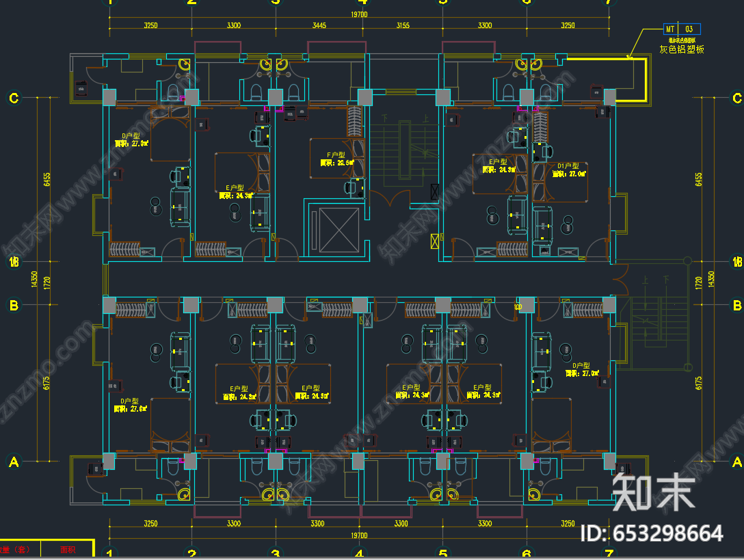Select the left grid bubble labeled B

pyautogui.click(x=13, y=305)
